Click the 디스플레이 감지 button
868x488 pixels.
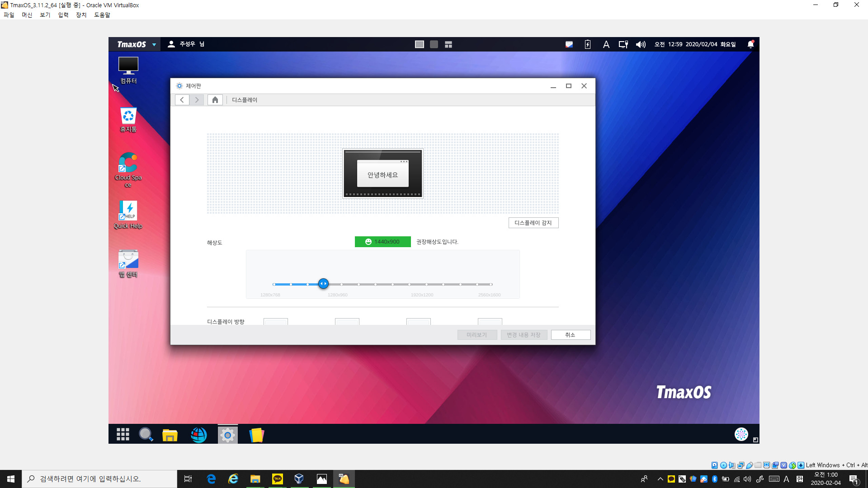click(x=533, y=223)
